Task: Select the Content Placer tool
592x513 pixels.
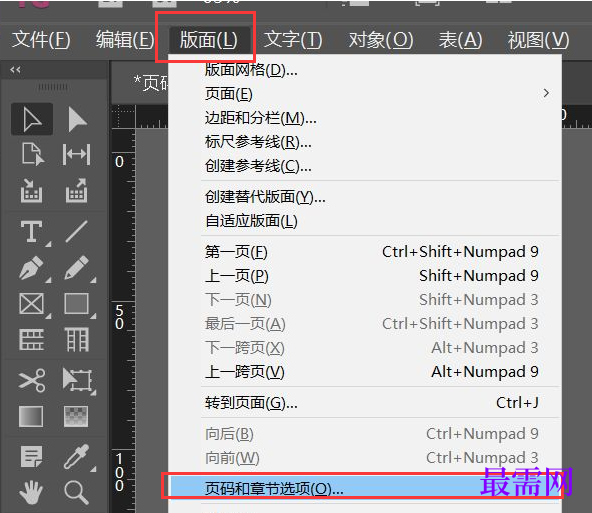Action: pyautogui.click(x=77, y=190)
